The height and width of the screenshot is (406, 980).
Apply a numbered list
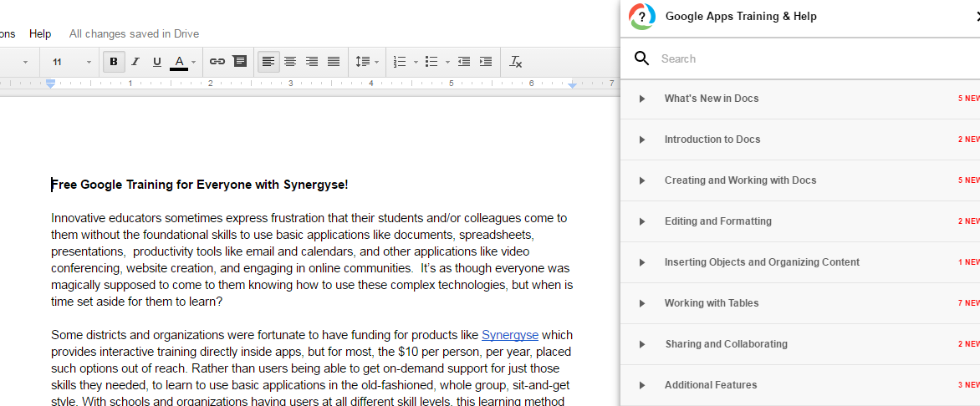click(400, 62)
